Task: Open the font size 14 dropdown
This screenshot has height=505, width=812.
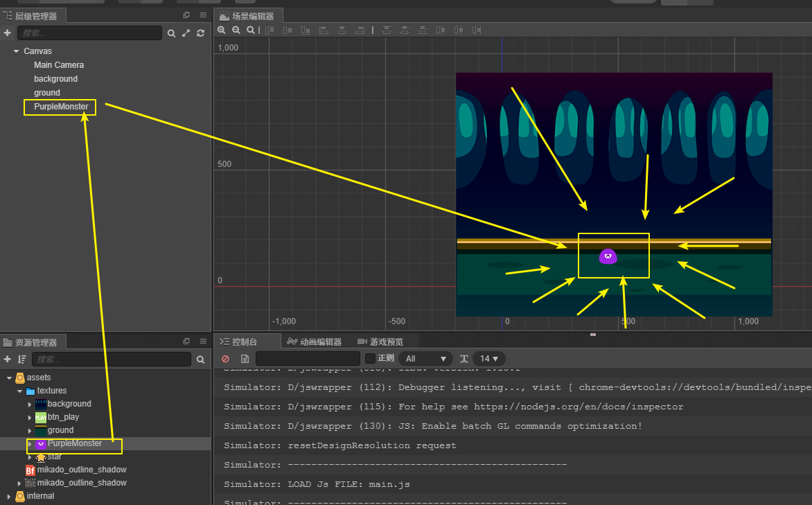Action: tap(489, 359)
